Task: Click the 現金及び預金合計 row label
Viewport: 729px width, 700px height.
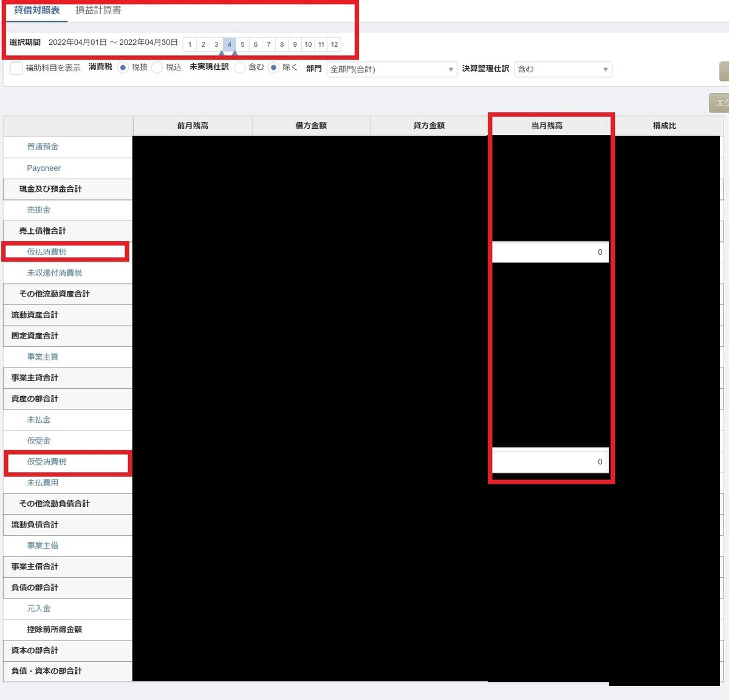Action: pyautogui.click(x=50, y=189)
